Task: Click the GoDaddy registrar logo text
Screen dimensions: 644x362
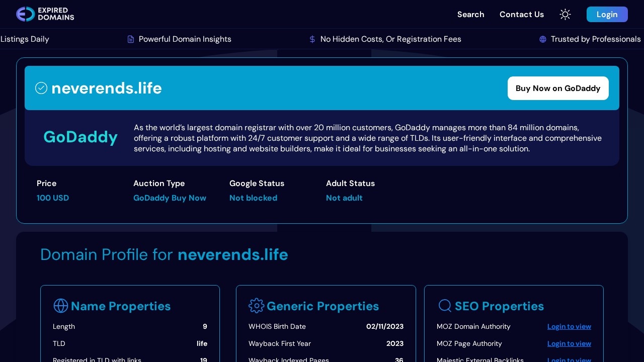Action: (80, 137)
